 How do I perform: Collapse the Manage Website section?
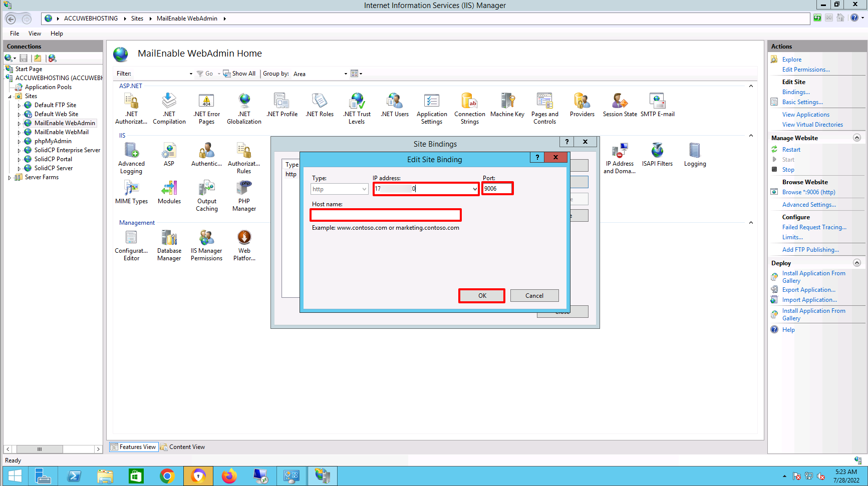(x=856, y=138)
